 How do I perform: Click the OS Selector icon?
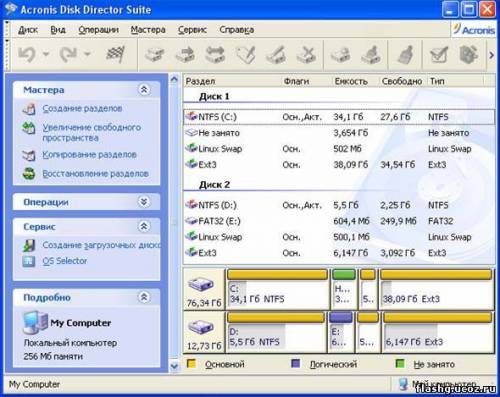pyautogui.click(x=29, y=261)
